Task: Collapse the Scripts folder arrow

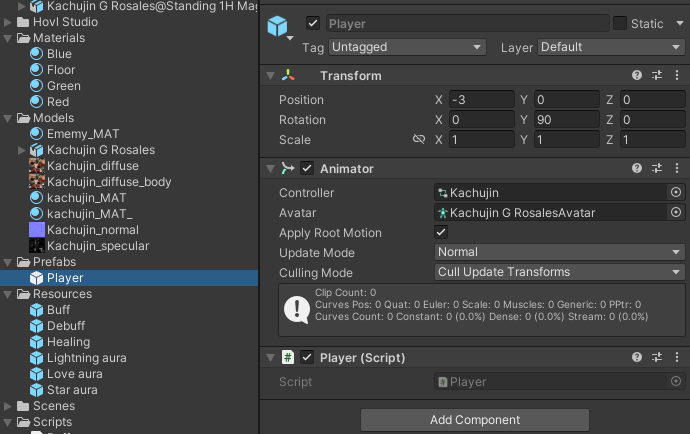Action: [7, 422]
